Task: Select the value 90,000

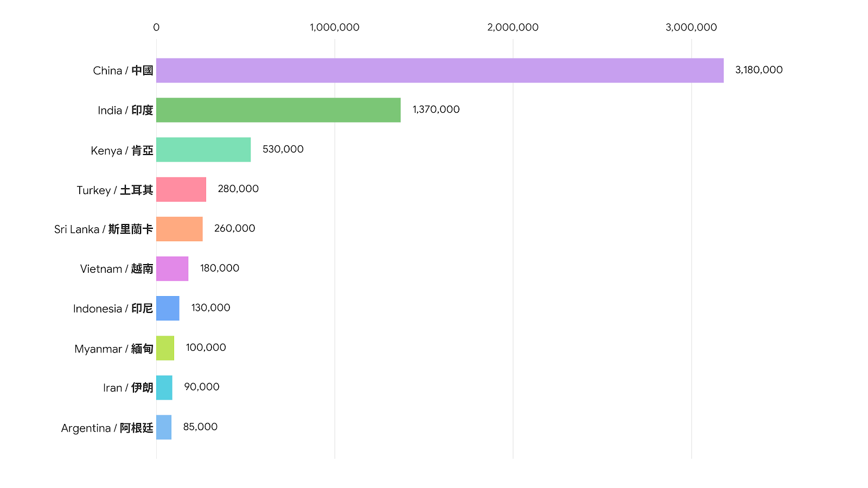Action: 202,387
